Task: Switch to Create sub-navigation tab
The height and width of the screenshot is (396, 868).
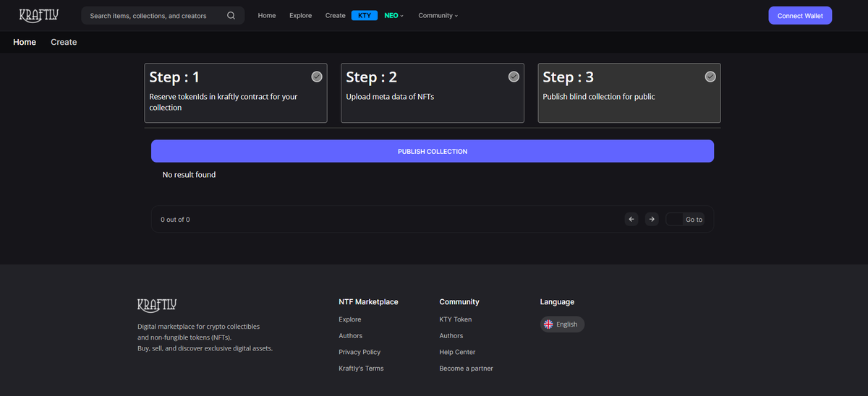Action: [64, 42]
